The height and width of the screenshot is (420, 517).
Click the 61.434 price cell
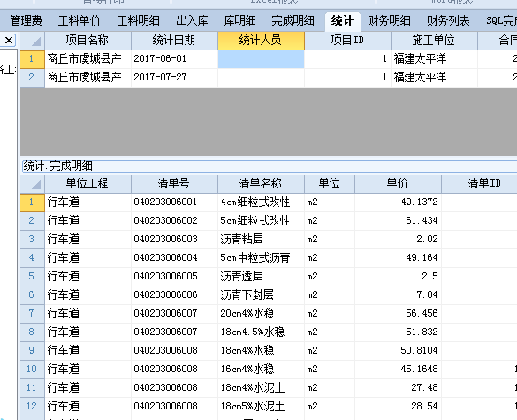(x=398, y=221)
